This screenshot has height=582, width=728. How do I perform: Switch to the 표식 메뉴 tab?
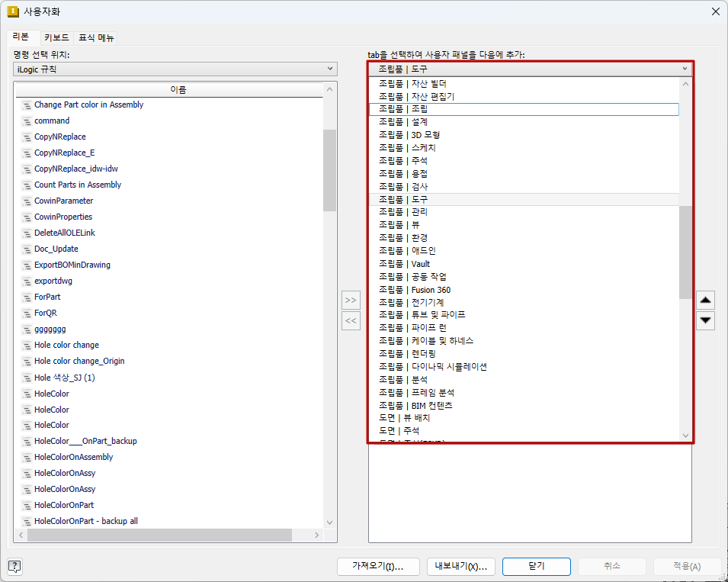coord(96,37)
